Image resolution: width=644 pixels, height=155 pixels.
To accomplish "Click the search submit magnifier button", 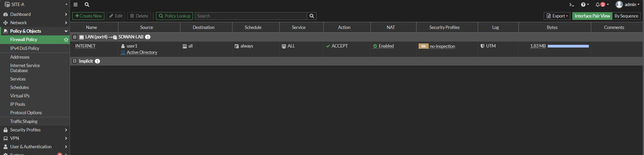I will coord(312,16).
